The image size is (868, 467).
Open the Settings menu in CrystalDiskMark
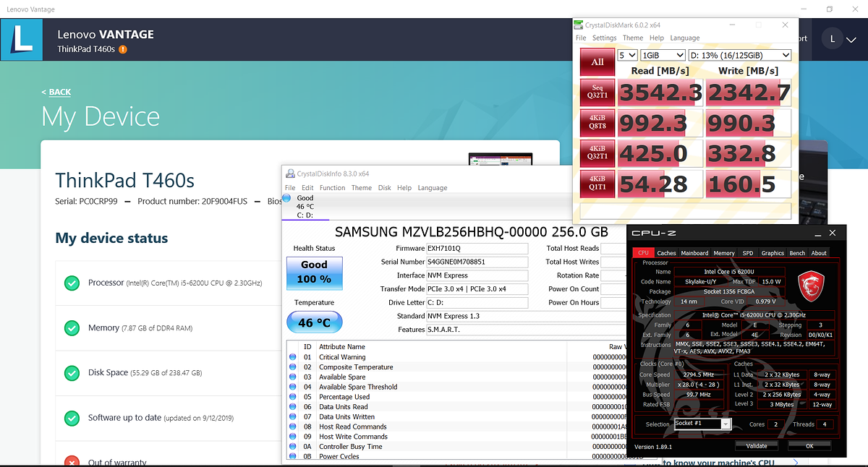pos(605,38)
